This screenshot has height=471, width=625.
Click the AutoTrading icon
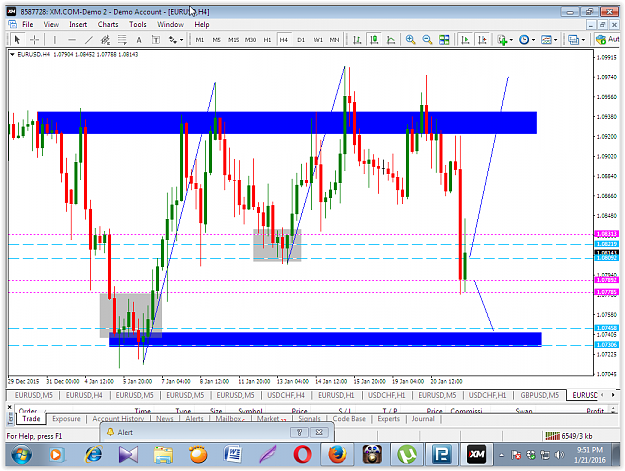pyautogui.click(x=607, y=39)
